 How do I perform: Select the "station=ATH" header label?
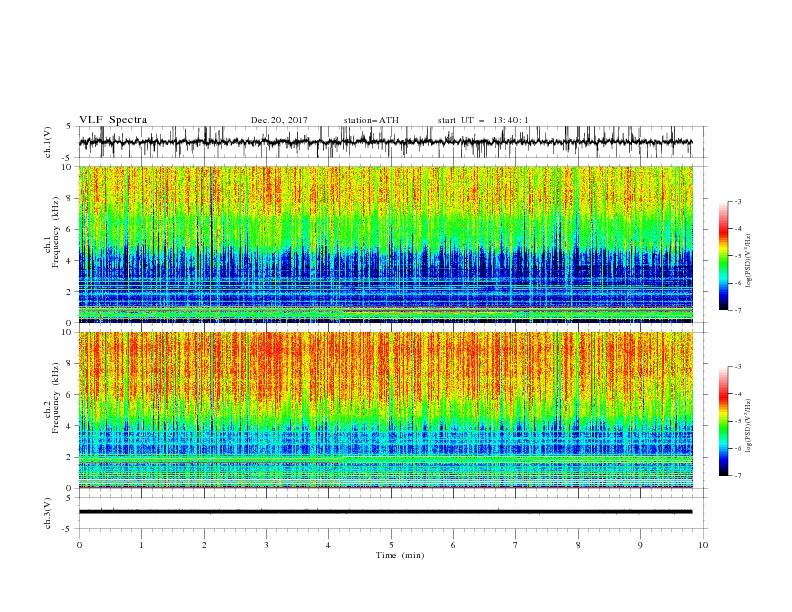371,120
